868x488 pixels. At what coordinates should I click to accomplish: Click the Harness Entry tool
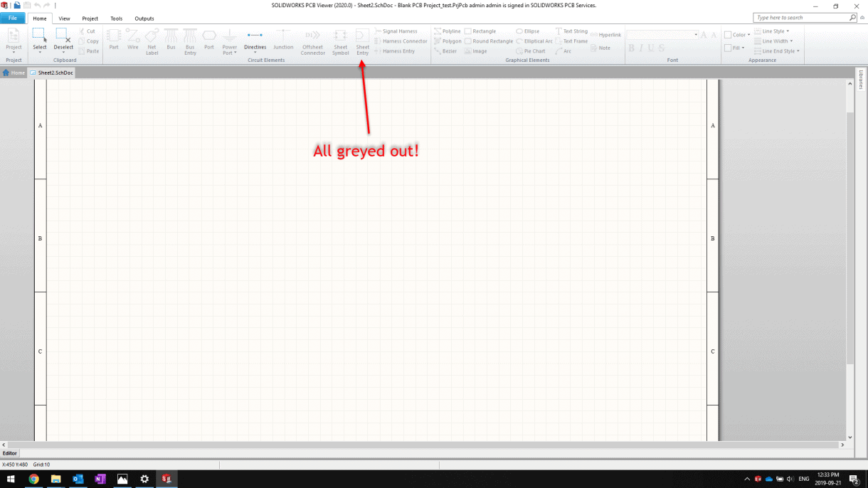[394, 51]
